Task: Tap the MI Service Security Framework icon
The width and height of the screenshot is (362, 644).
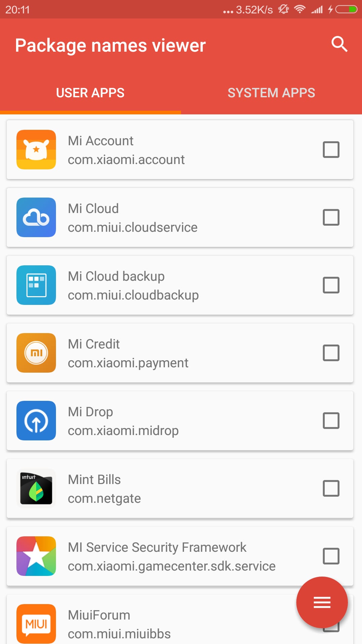Action: pyautogui.click(x=36, y=556)
